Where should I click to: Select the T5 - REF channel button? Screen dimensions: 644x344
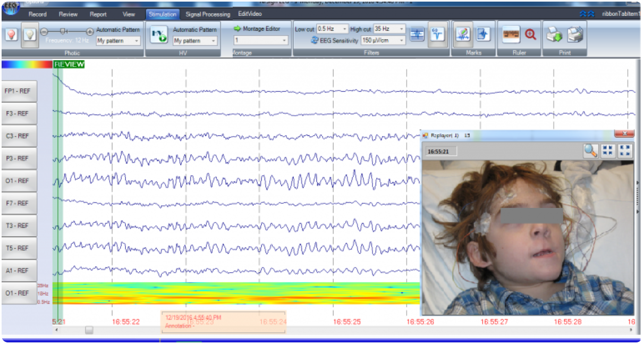(19, 248)
